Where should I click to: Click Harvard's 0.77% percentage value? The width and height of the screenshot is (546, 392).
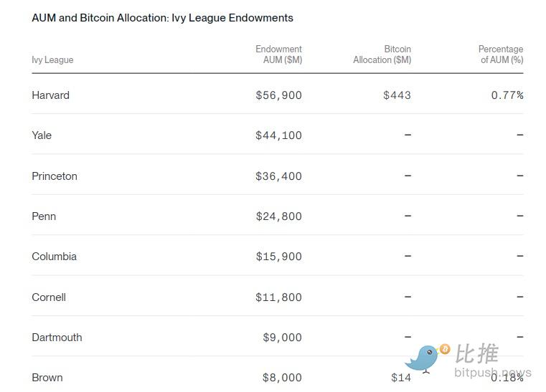point(507,95)
